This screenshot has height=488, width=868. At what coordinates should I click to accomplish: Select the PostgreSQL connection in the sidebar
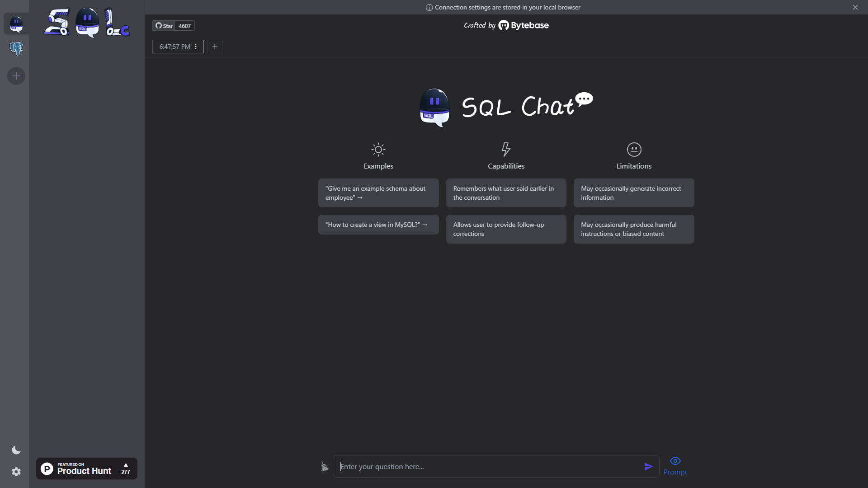click(16, 48)
